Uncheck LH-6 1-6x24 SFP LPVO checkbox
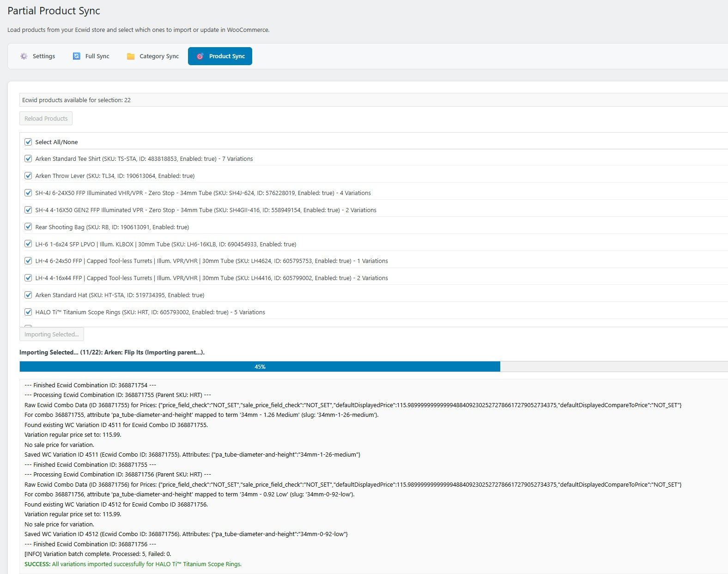This screenshot has height=574, width=728. [x=28, y=244]
